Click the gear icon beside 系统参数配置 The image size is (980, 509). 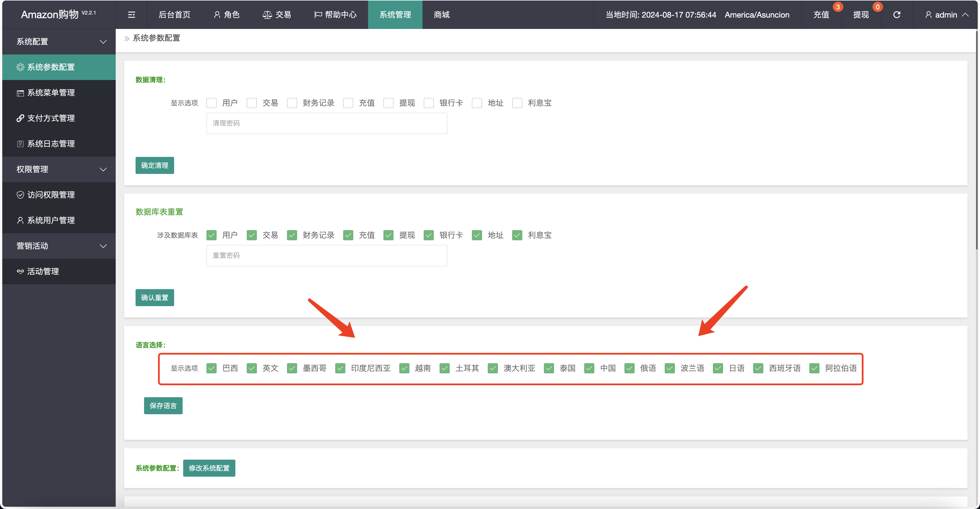pyautogui.click(x=20, y=68)
